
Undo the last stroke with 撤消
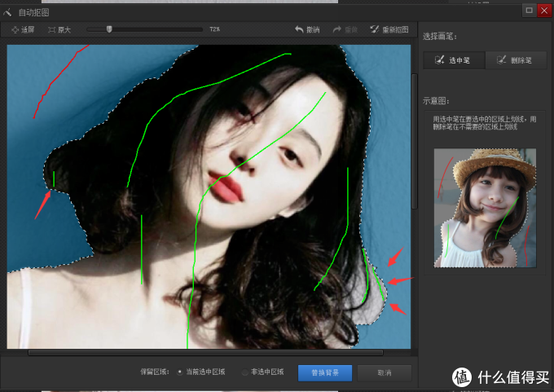point(300,29)
